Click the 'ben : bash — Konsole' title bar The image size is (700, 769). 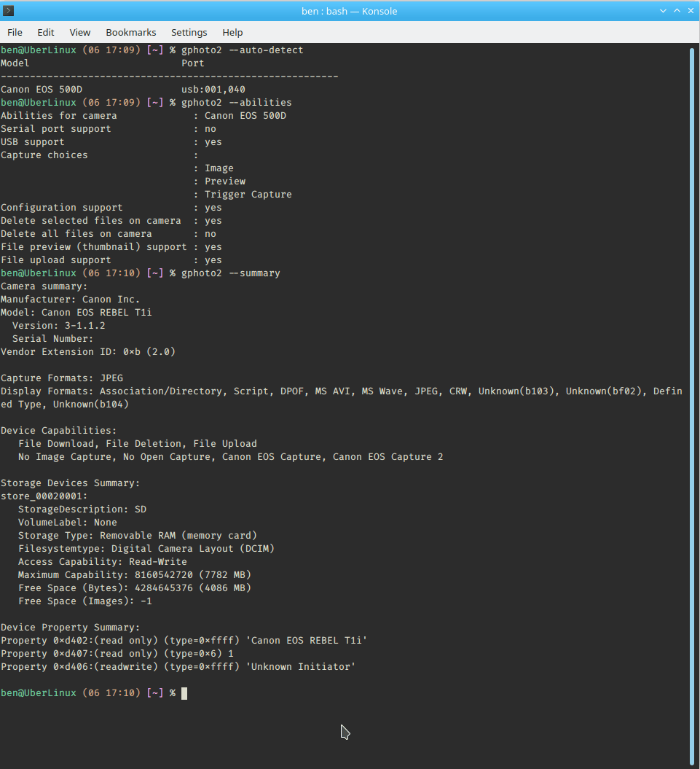(349, 11)
